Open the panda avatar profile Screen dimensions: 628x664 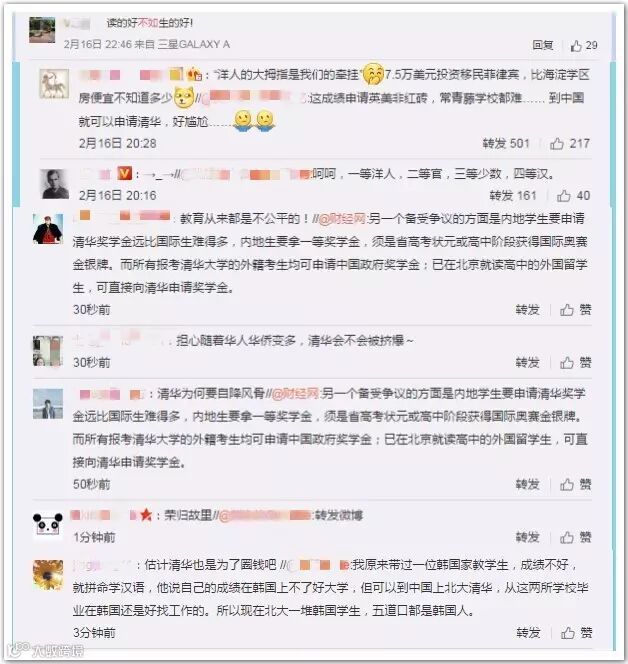48,526
